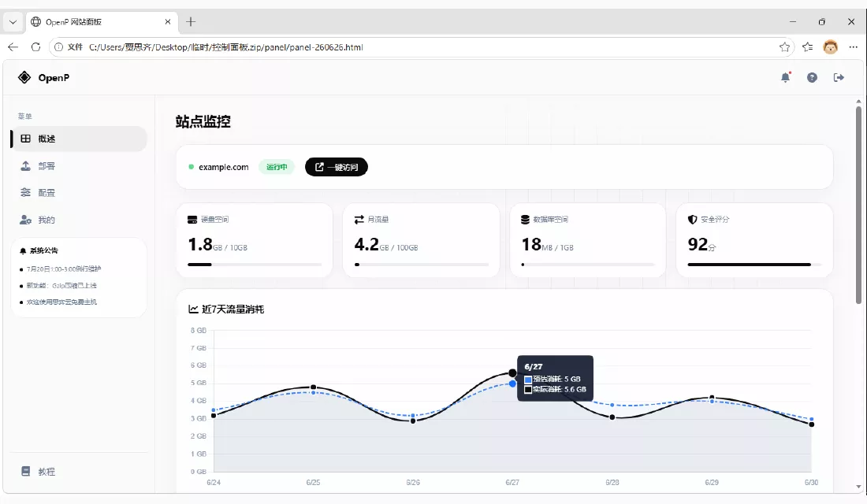The width and height of the screenshot is (867, 504).
Task: Click the black 6/24 data point on the chart
Action: 214,416
